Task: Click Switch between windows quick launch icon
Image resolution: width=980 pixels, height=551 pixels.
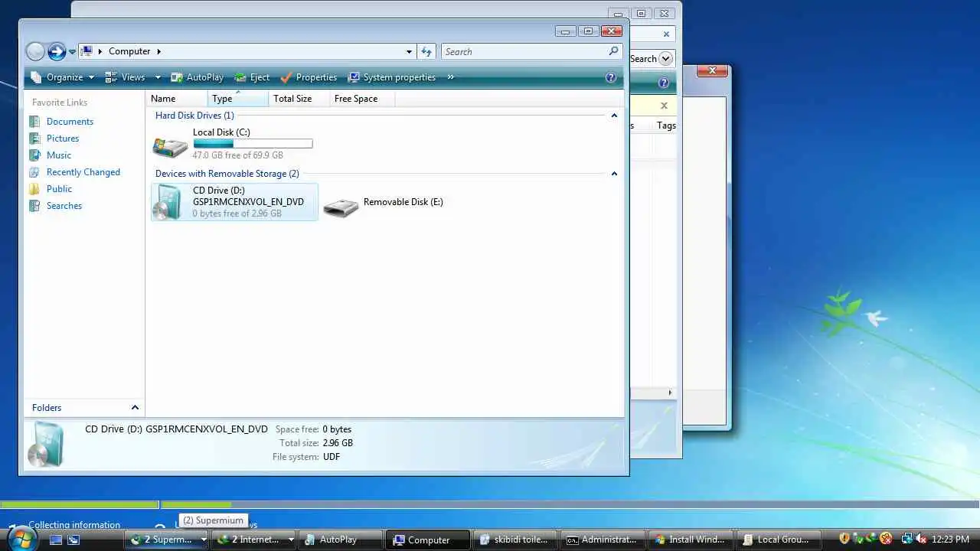Action: click(x=73, y=540)
